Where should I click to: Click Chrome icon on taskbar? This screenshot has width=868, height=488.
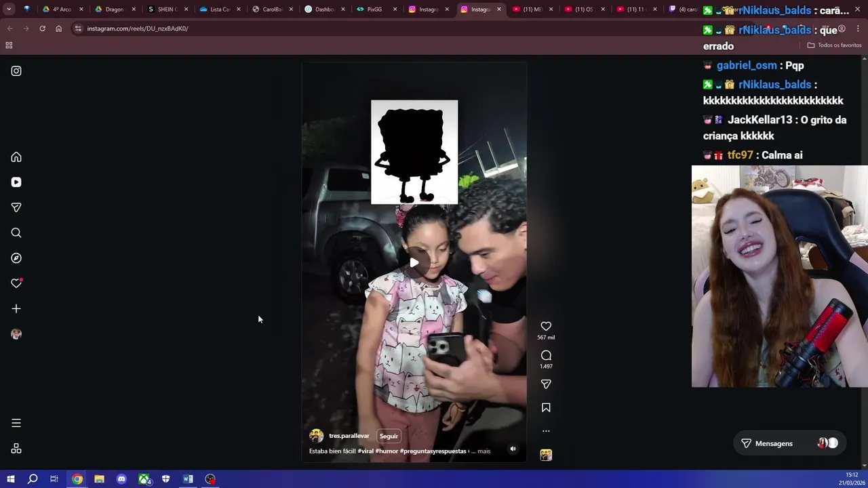tap(77, 479)
